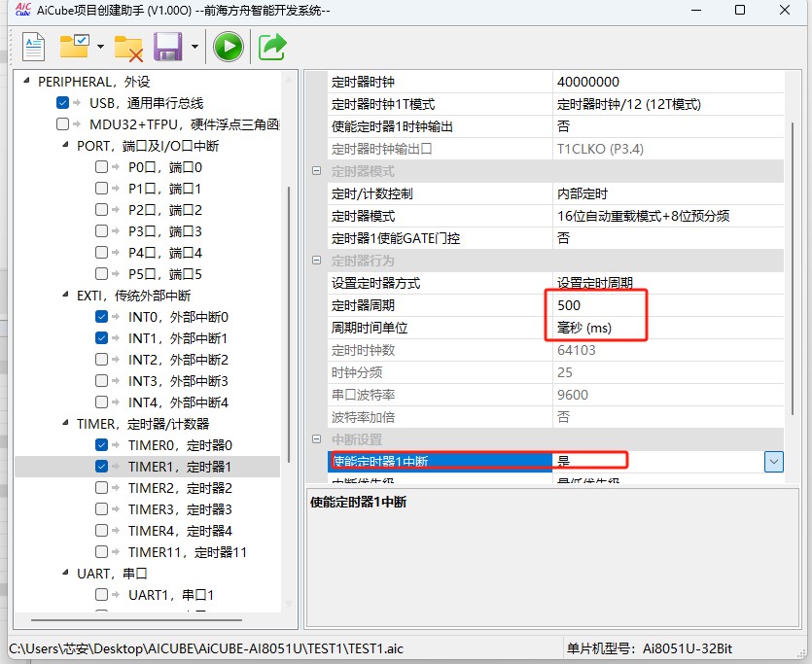
Task: Click the 单片机型号 Ai8051U-32Bit status text
Action: point(650,648)
